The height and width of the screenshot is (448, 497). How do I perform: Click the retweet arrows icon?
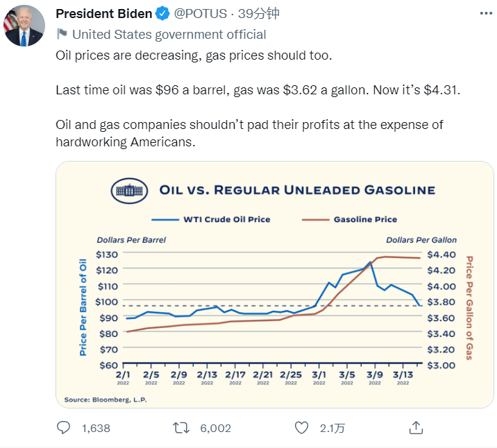[181, 427]
